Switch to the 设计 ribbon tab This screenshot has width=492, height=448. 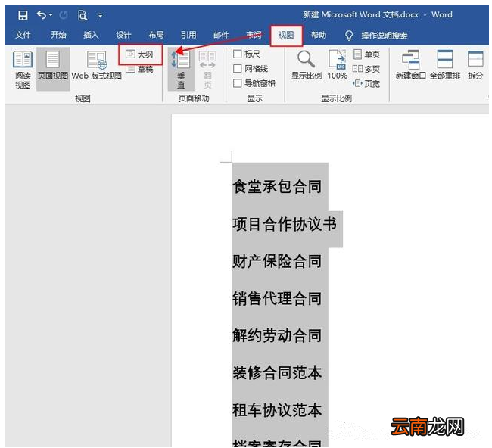(123, 35)
